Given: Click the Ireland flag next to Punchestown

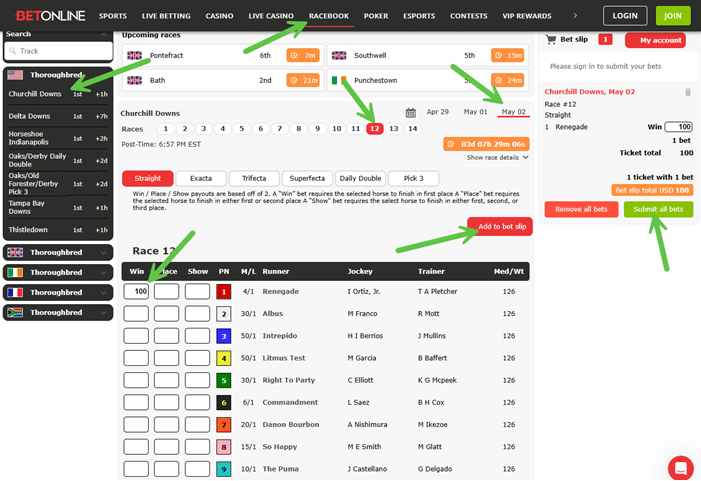Looking at the screenshot, I should point(339,80).
